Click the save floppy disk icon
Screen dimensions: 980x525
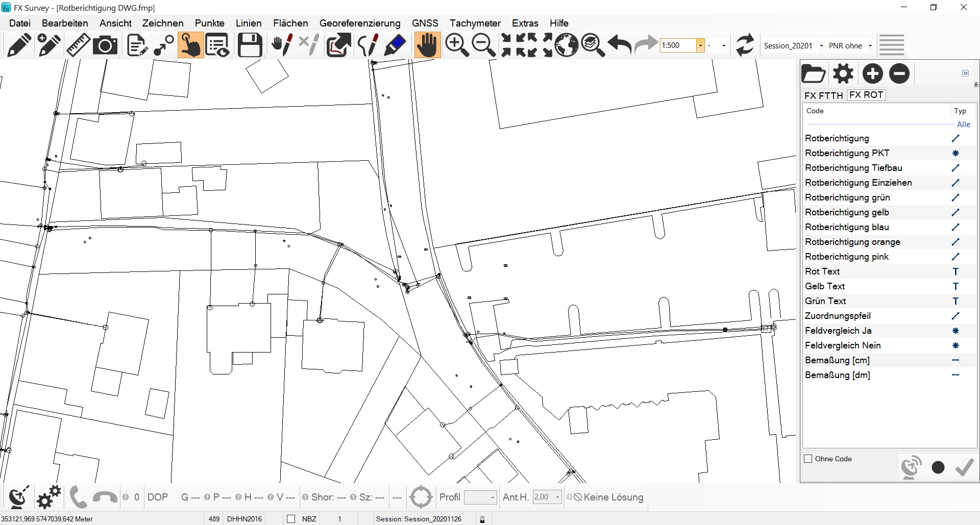(x=250, y=45)
